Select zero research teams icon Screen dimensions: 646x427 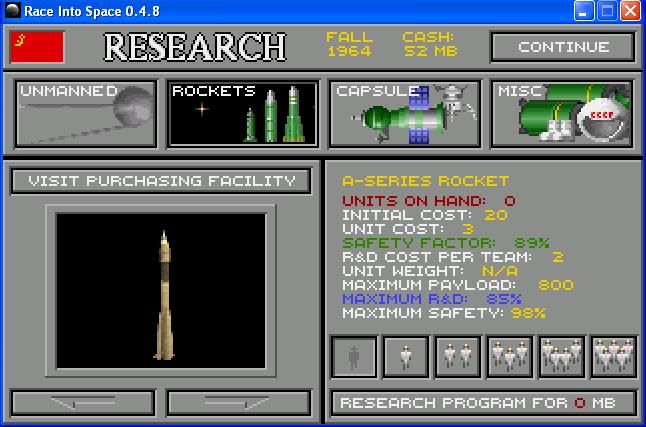[x=354, y=357]
